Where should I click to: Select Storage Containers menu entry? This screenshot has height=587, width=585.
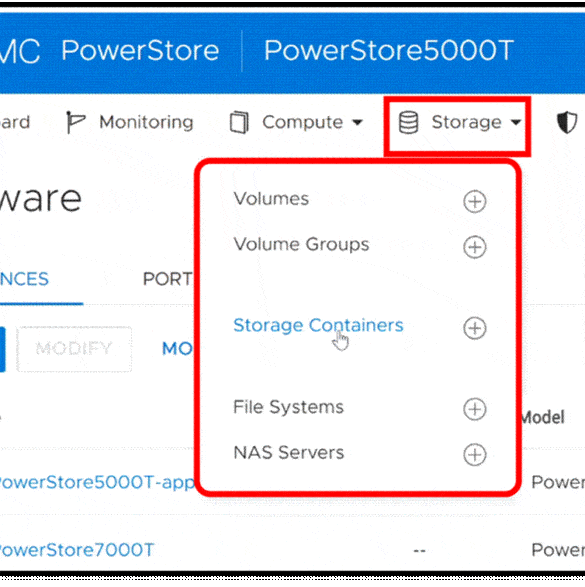(318, 325)
